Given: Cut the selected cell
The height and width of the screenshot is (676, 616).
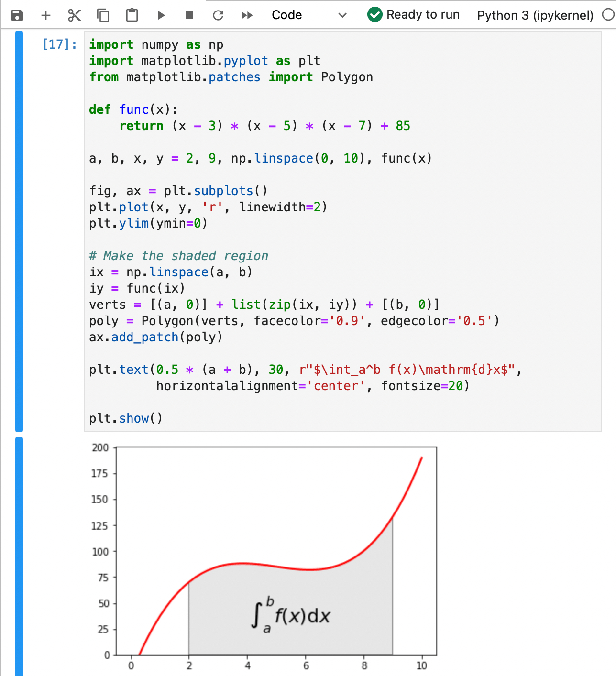Looking at the screenshot, I should [x=75, y=15].
